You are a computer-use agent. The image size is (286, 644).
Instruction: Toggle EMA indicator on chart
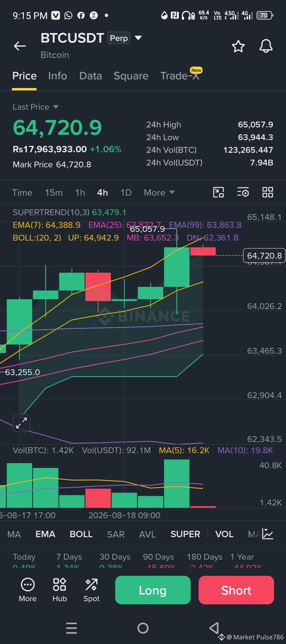(45, 534)
